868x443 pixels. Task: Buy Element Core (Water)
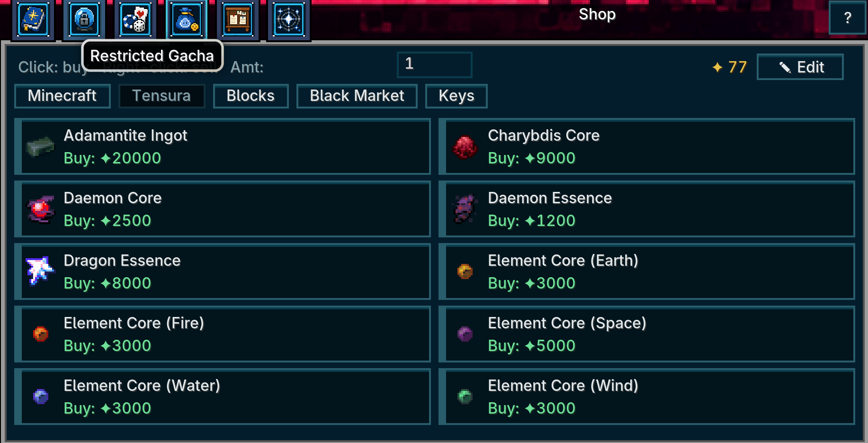(x=223, y=397)
